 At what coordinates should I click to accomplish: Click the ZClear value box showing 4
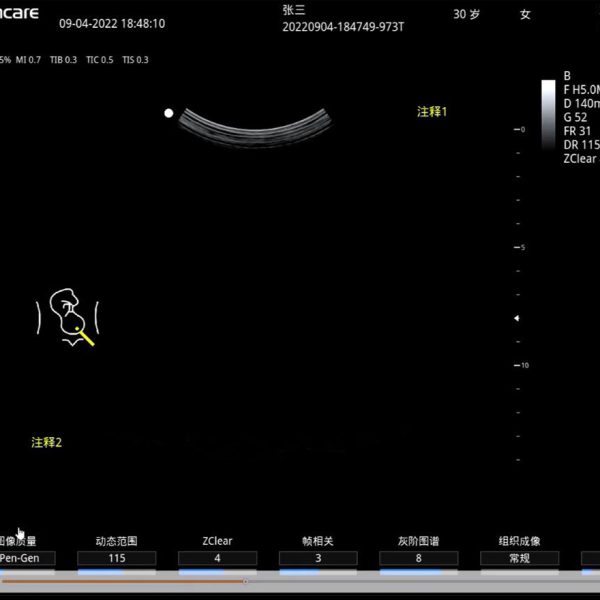[x=217, y=558]
